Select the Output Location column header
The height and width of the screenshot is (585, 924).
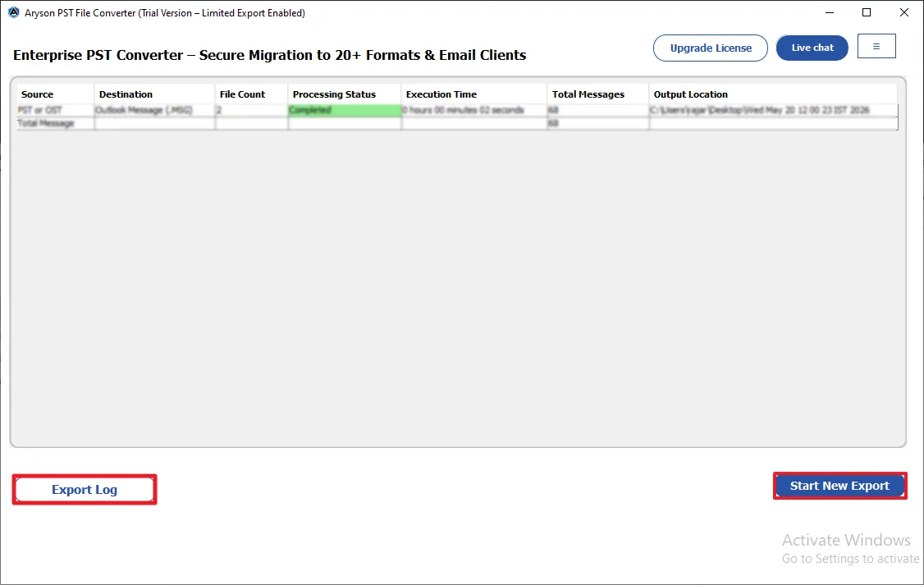click(773, 94)
